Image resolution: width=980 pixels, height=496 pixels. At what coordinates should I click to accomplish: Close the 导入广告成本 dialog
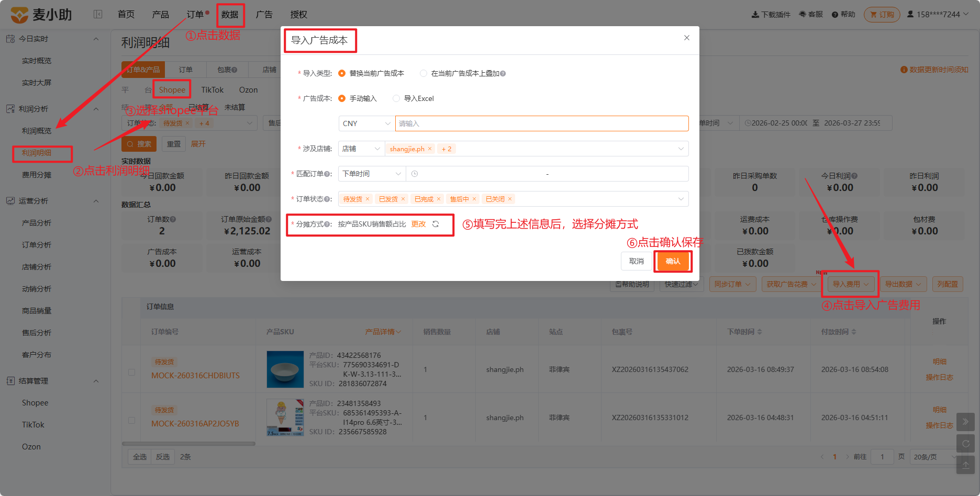(687, 38)
